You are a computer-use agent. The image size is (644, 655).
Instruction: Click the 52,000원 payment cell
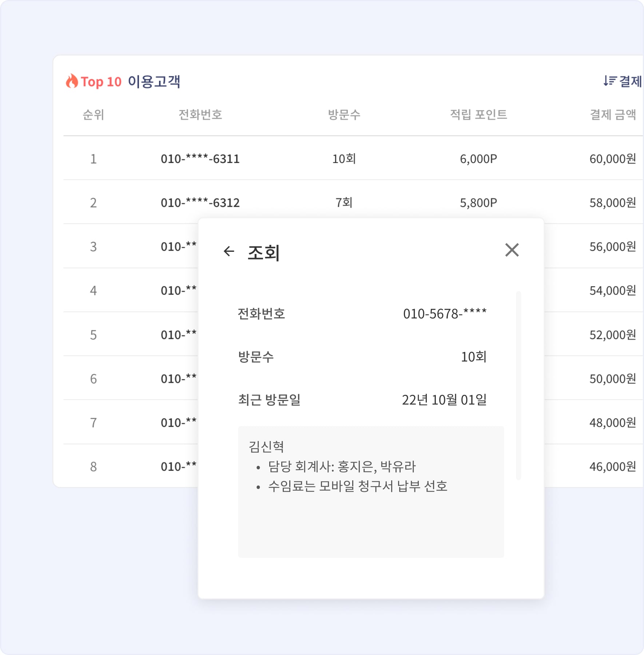613,335
